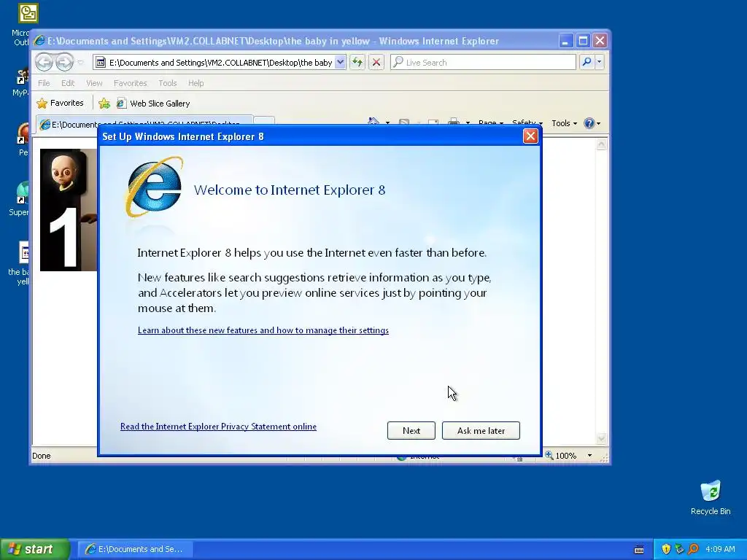747x560 pixels.
Task: Expand the Help icon dropdown arrow
Action: tap(598, 124)
